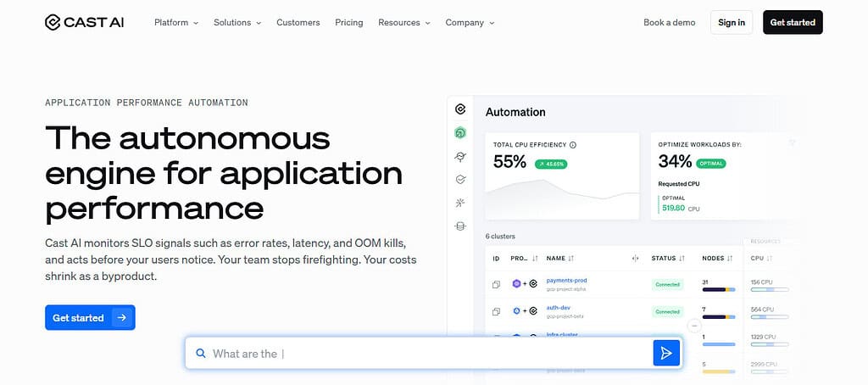This screenshot has width=868, height=385.
Task: Click the 564 CPU value
Action: click(762, 310)
